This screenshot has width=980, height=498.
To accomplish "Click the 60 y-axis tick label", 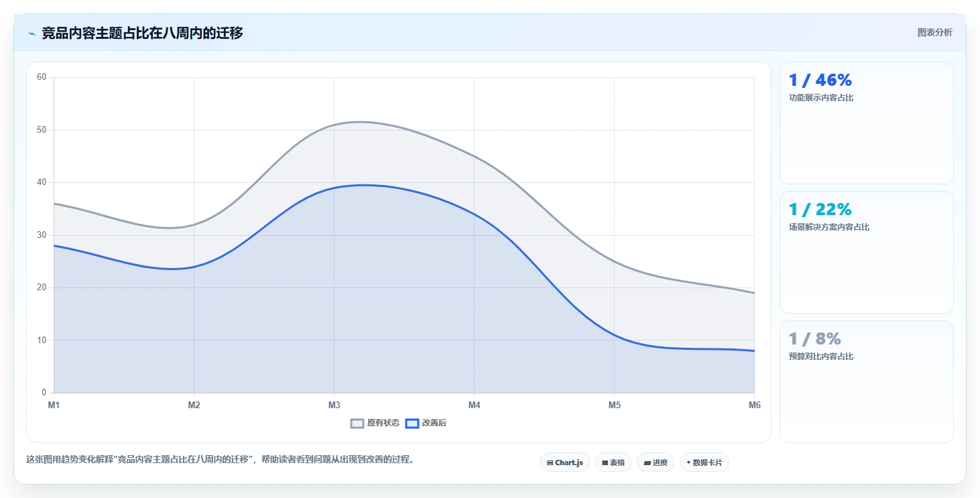I will [42, 77].
